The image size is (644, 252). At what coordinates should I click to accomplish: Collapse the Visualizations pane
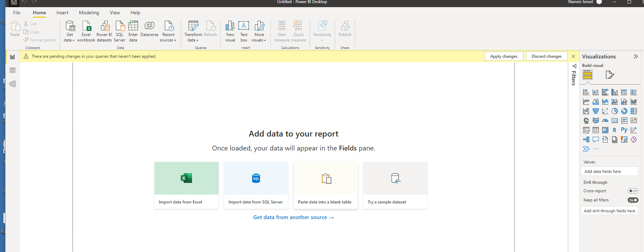pos(636,56)
